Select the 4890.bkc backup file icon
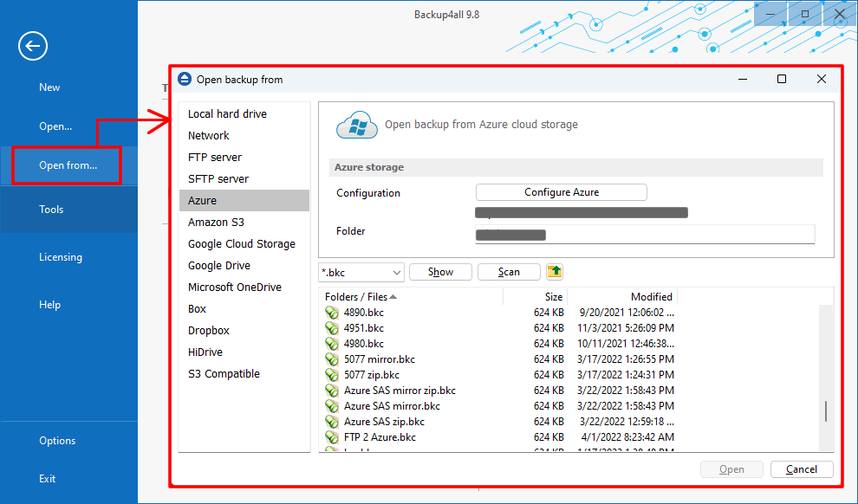This screenshot has width=858, height=504. tap(332, 313)
